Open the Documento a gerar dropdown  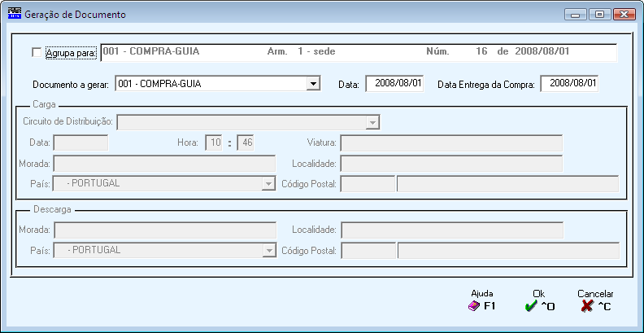(313, 84)
